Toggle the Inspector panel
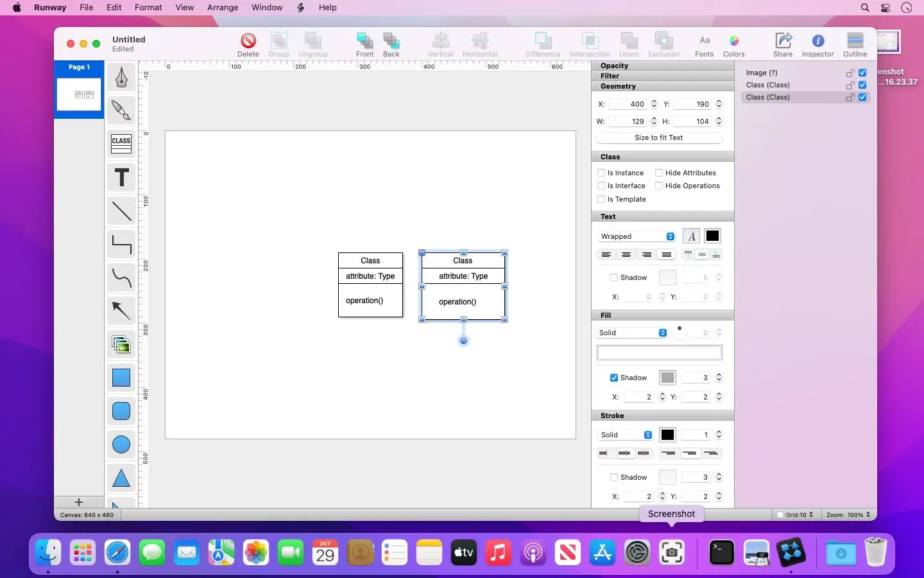Screen dimensions: 924x578 pos(818,45)
